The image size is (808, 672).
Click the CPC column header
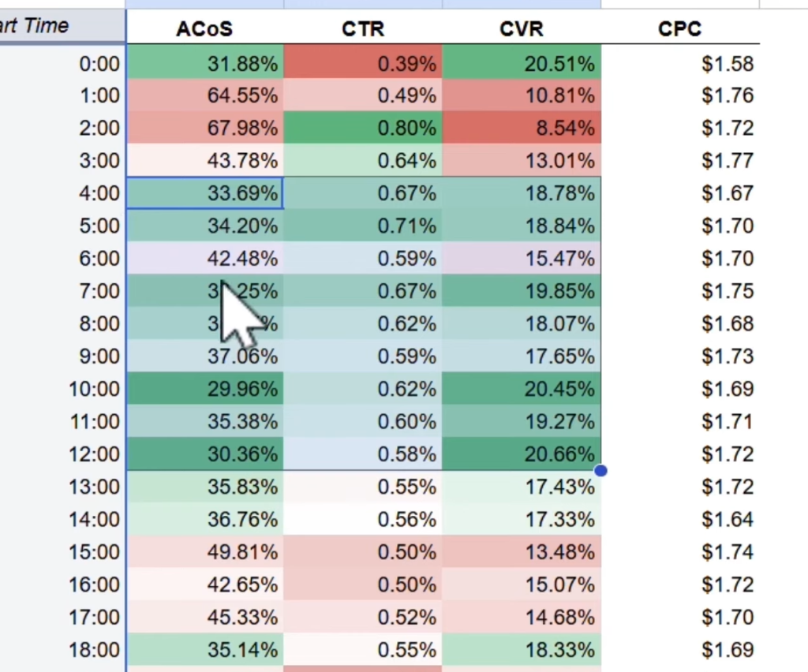679,29
